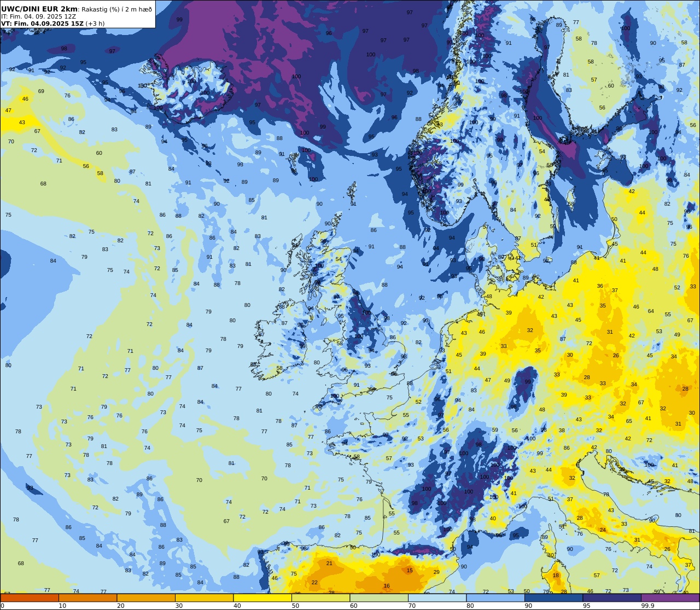The height and width of the screenshot is (610, 700).
Task: Click the humidity value 16 in southern Spain
Action: tap(387, 585)
